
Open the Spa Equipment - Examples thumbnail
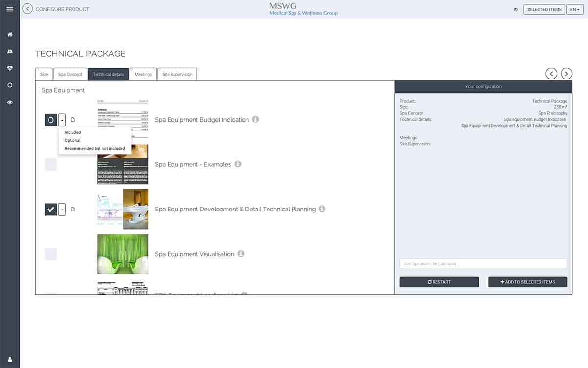pyautogui.click(x=122, y=164)
